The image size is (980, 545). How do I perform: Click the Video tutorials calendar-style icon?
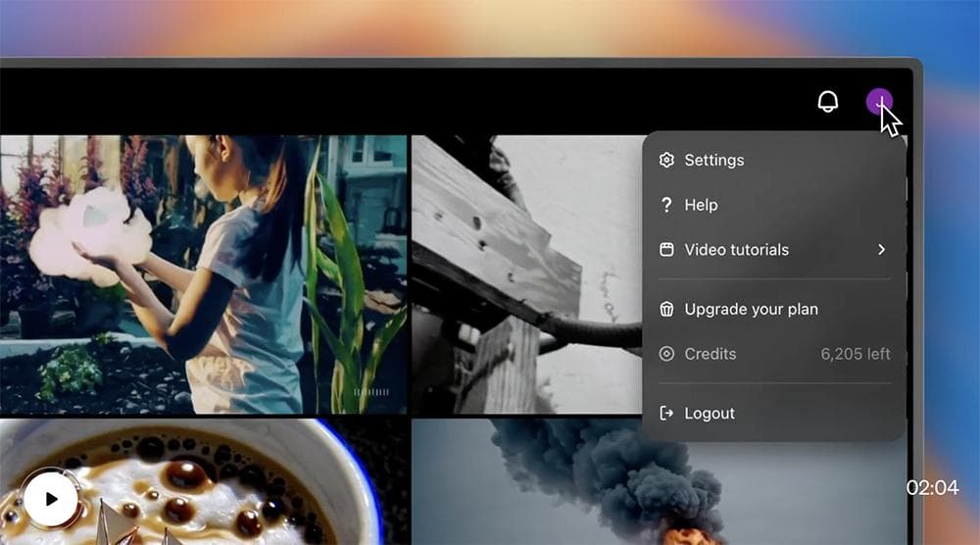[667, 250]
